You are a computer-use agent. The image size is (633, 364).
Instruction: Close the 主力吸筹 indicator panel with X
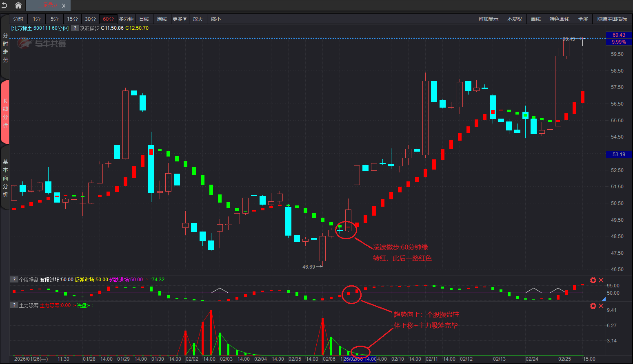coord(601,306)
